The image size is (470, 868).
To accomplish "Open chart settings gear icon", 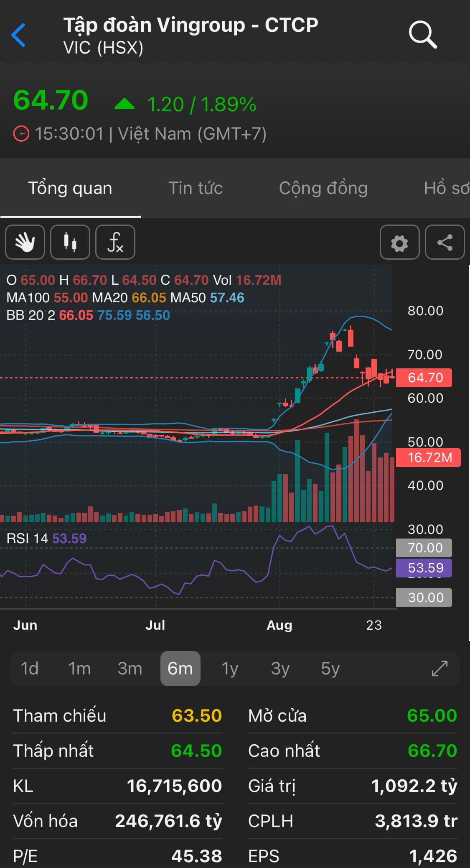I will pos(399,243).
